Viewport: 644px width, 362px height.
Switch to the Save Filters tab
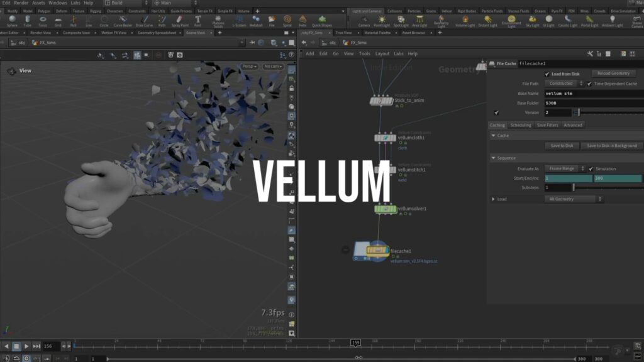pos(547,125)
